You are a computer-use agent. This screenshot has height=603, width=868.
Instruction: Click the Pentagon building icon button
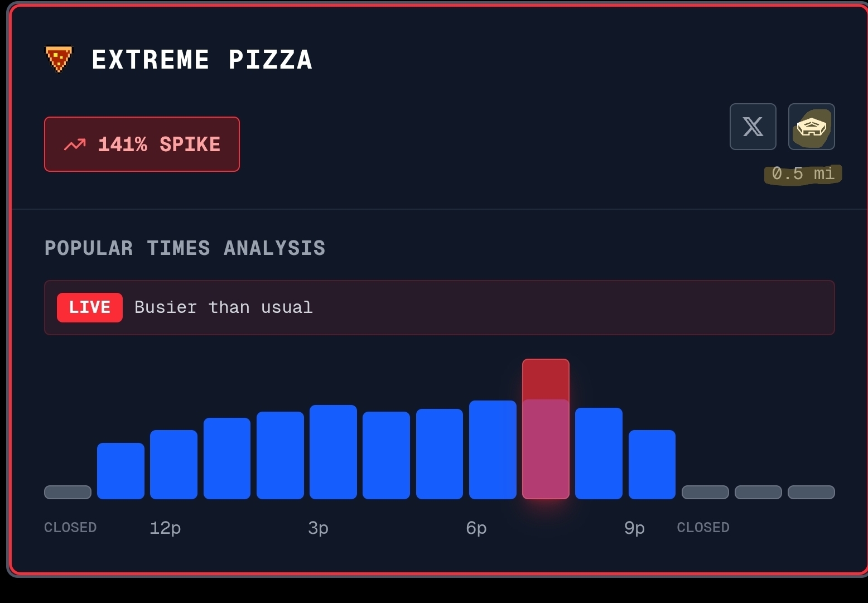(x=811, y=127)
